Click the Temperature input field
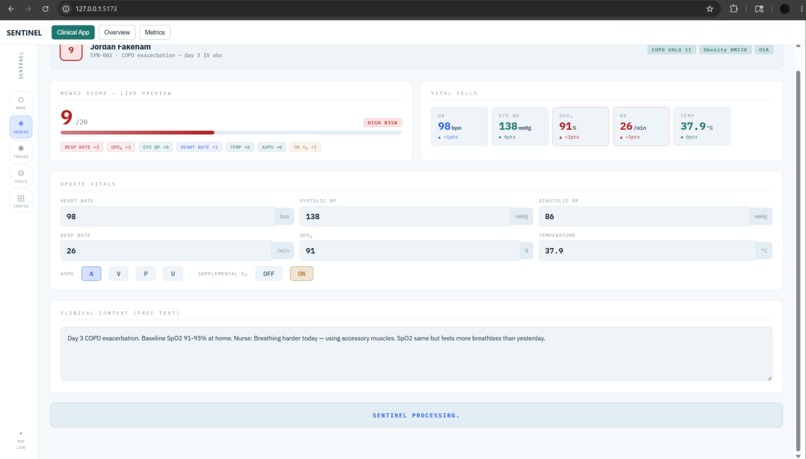 click(x=647, y=250)
